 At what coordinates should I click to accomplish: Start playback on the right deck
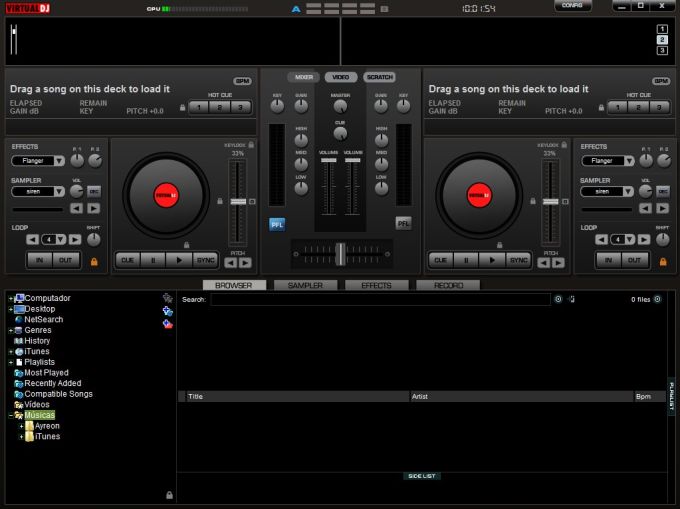tap(492, 260)
